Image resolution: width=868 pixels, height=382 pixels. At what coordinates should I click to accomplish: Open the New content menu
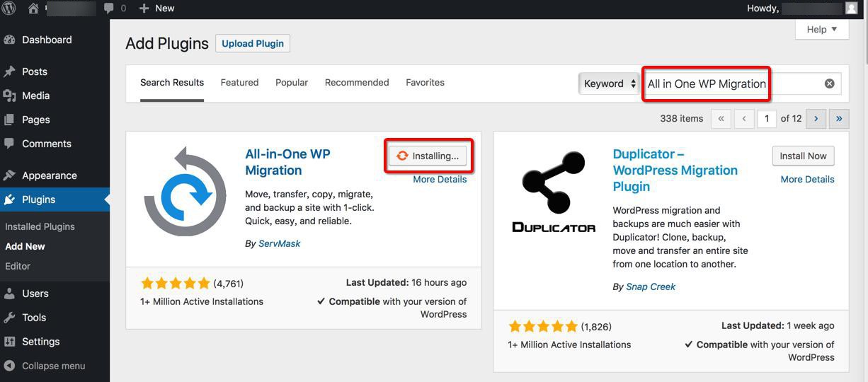(x=157, y=8)
